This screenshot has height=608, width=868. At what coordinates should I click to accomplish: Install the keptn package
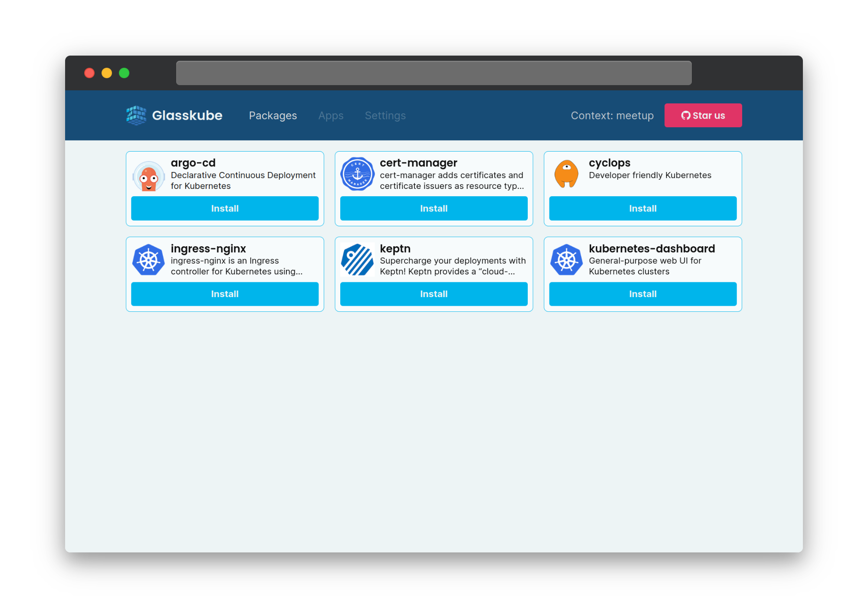pos(434,294)
